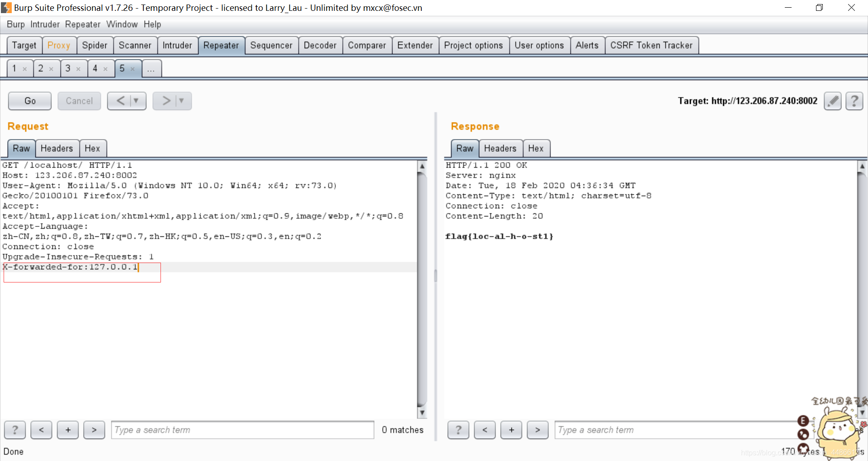Click the Burp Suite title bar logo
Image resolution: width=868 pixels, height=461 pixels.
[6, 8]
